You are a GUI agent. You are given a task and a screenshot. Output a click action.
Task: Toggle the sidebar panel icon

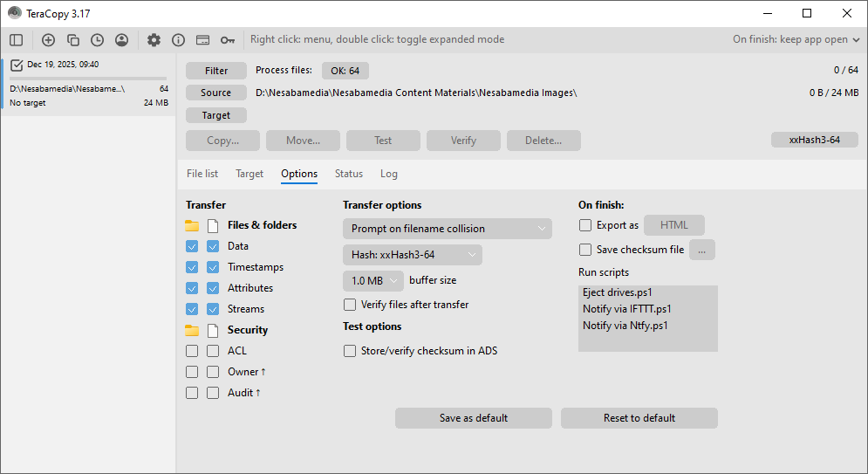[17, 39]
